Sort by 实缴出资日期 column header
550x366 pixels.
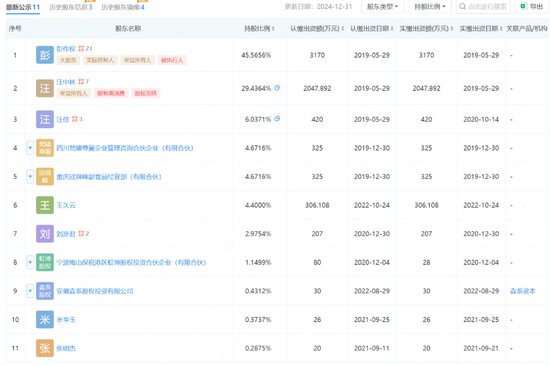coord(481,28)
